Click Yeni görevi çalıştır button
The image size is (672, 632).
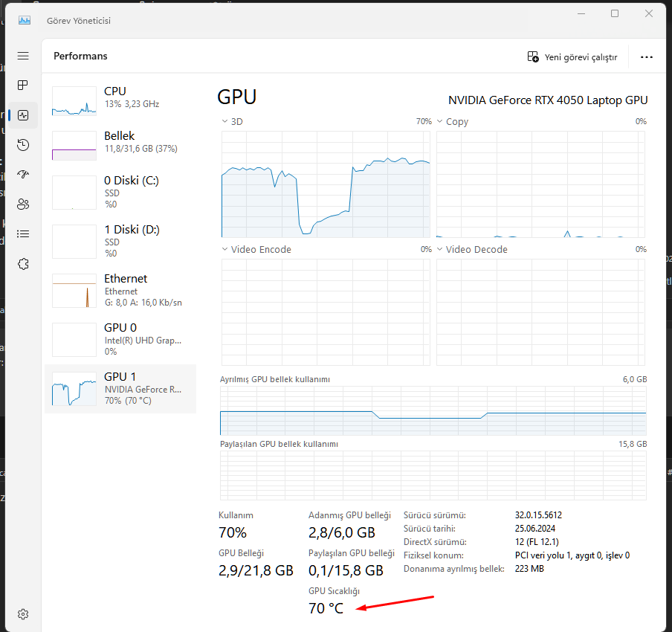pos(572,57)
